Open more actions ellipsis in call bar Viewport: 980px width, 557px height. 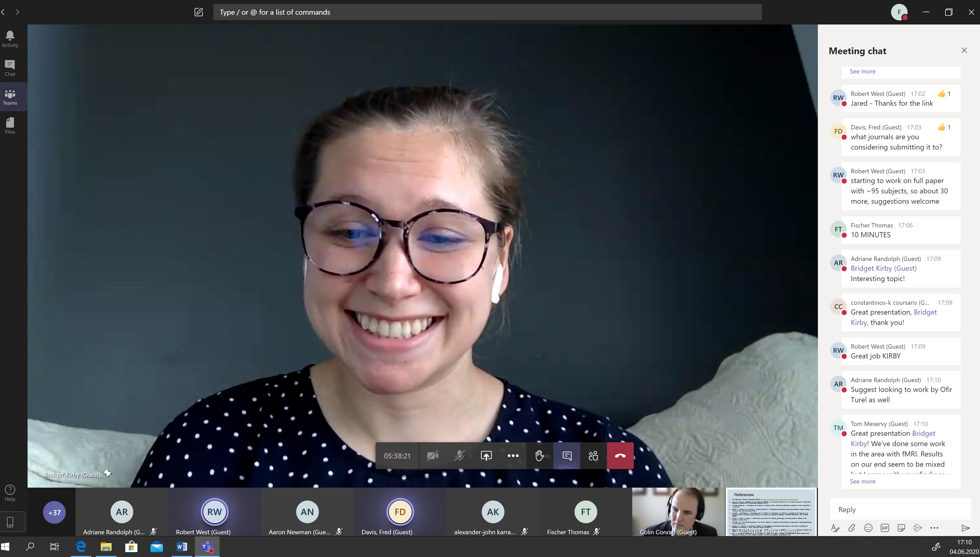513,456
